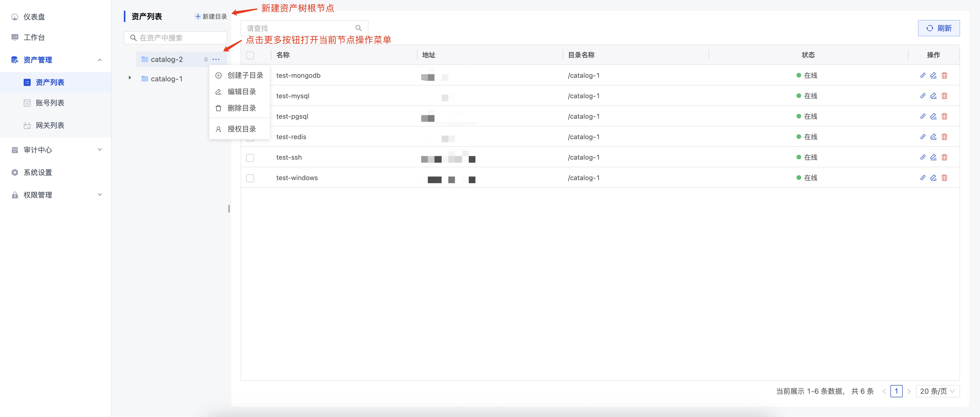Click the panel resize handle between tree and table
The width and height of the screenshot is (980, 417).
[229, 209]
